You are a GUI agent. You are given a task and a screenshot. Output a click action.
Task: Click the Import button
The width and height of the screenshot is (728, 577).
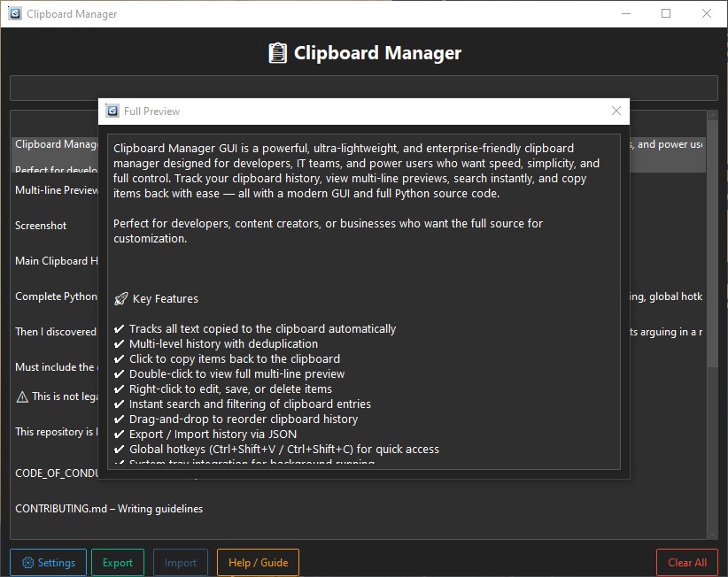181,562
